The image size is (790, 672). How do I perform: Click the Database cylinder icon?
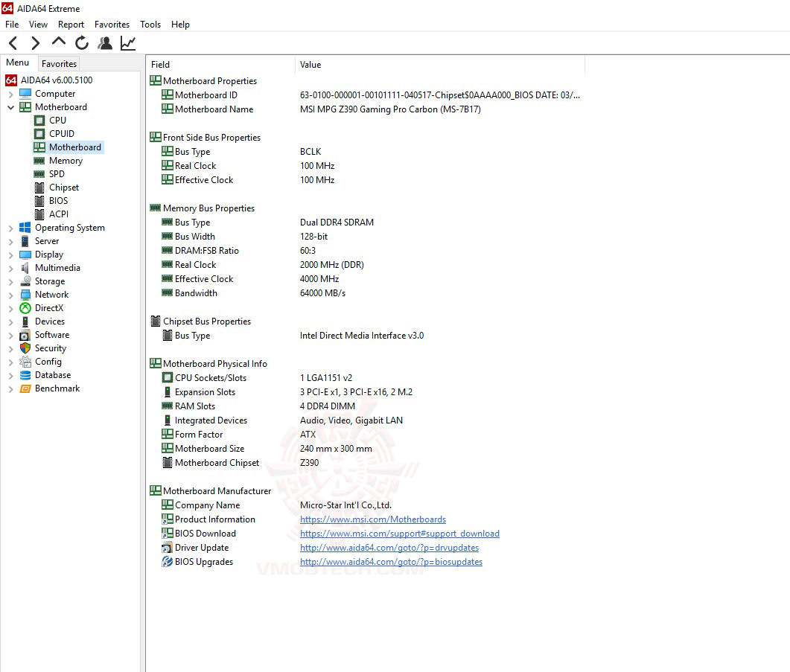point(25,375)
